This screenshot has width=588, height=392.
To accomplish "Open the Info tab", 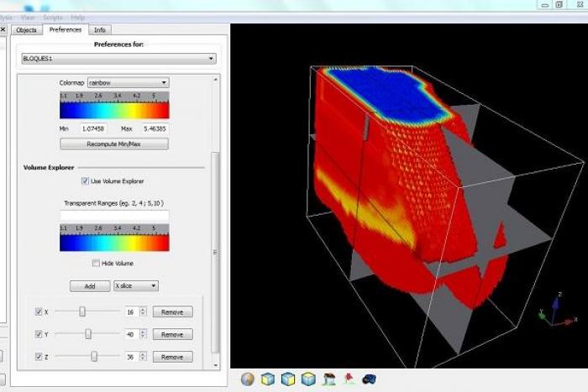I will point(100,30).
